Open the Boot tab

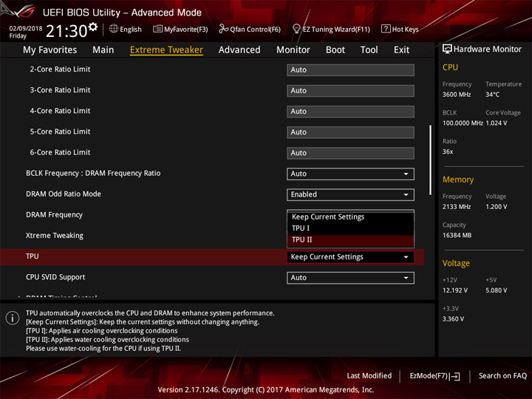tap(335, 50)
